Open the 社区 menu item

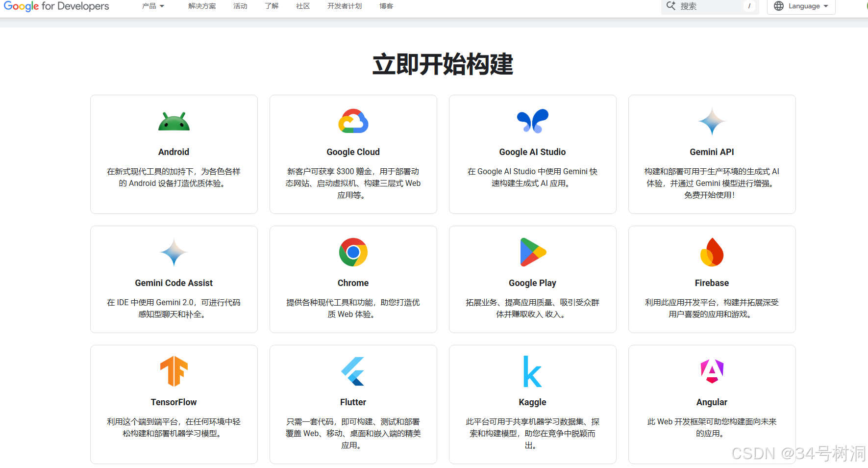(303, 6)
